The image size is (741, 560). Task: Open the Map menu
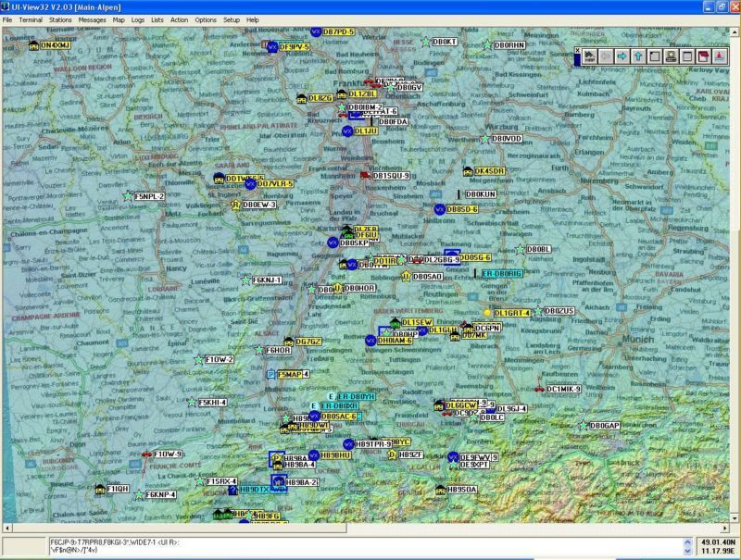(x=119, y=19)
